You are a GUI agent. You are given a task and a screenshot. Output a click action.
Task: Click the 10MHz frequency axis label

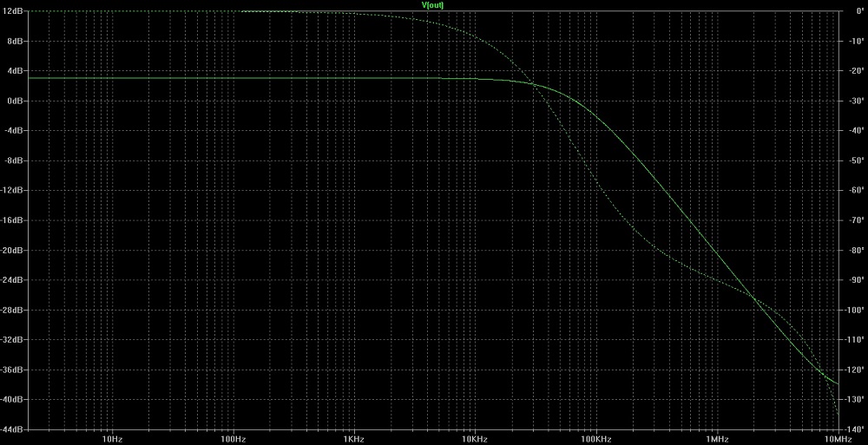click(838, 439)
